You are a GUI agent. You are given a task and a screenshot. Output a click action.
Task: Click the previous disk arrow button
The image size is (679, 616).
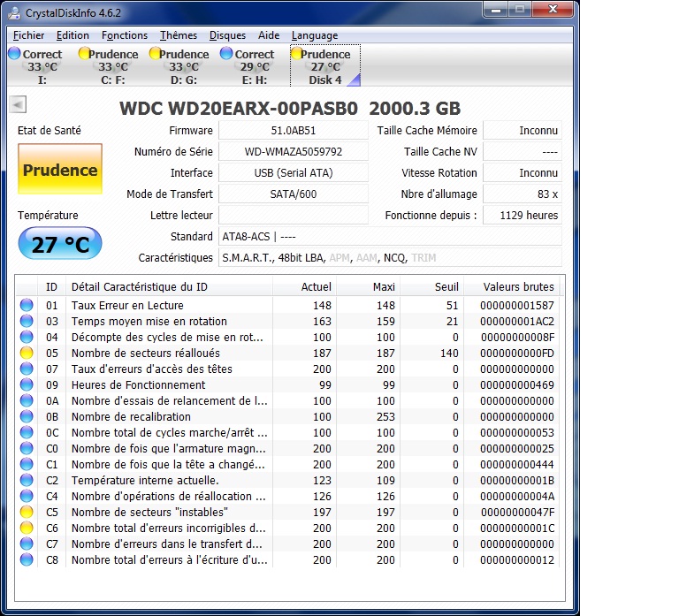click(18, 104)
